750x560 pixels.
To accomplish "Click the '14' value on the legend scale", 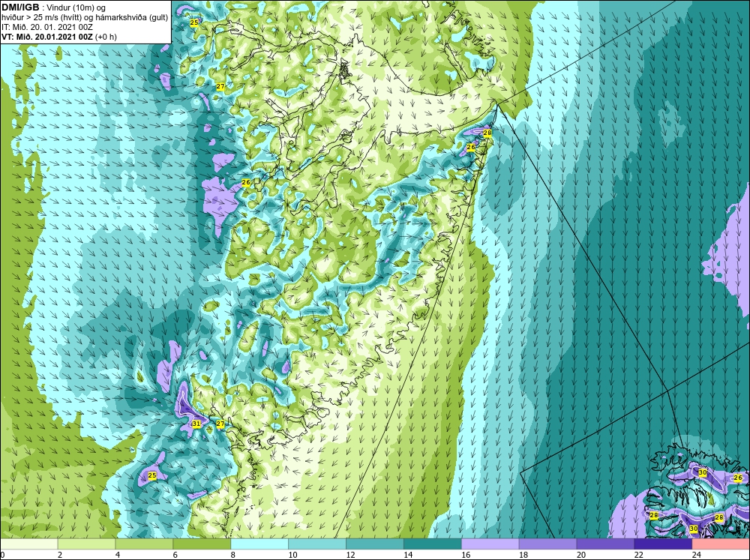I will pyautogui.click(x=408, y=555).
